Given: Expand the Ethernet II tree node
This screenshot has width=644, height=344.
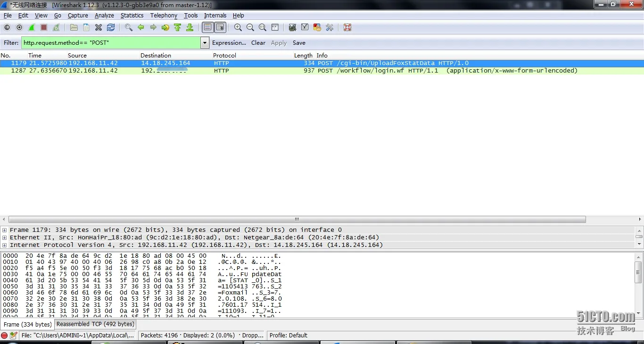Looking at the screenshot, I should point(5,238).
